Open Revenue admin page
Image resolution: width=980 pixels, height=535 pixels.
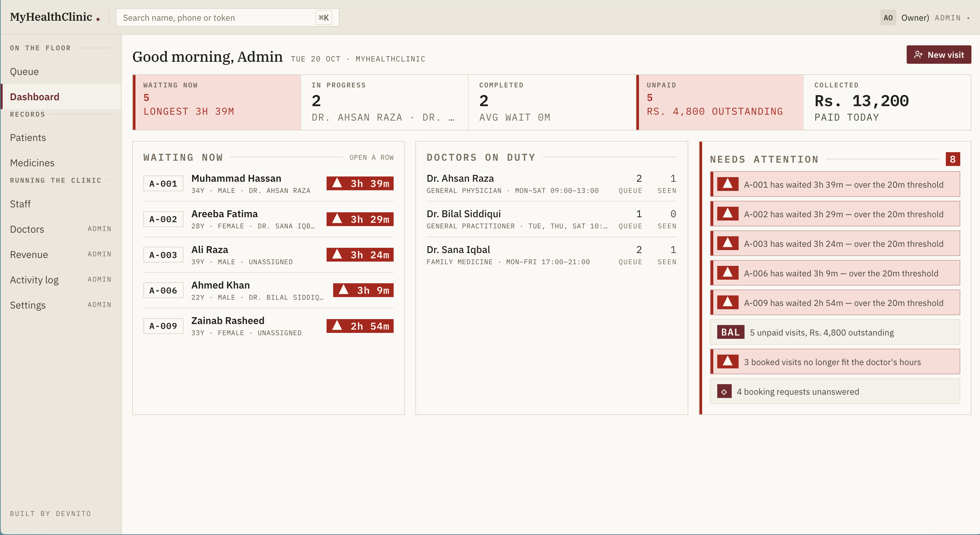[61, 254]
